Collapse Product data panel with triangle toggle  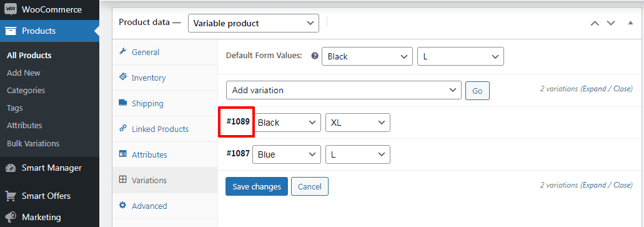coord(630,23)
